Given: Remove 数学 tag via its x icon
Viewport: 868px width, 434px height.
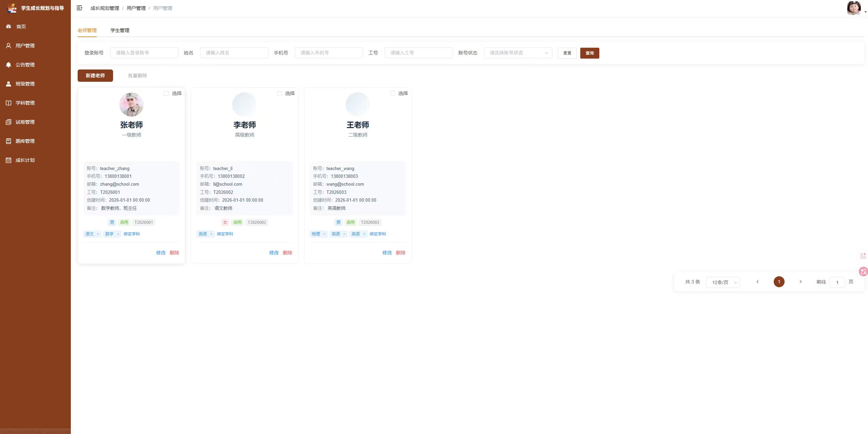Looking at the screenshot, I should [x=118, y=234].
